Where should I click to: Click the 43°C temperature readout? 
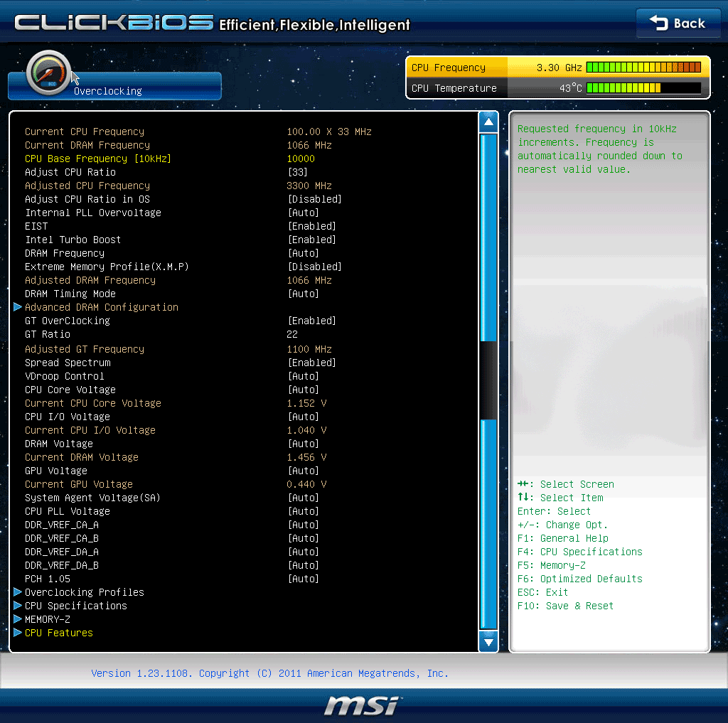coord(571,87)
